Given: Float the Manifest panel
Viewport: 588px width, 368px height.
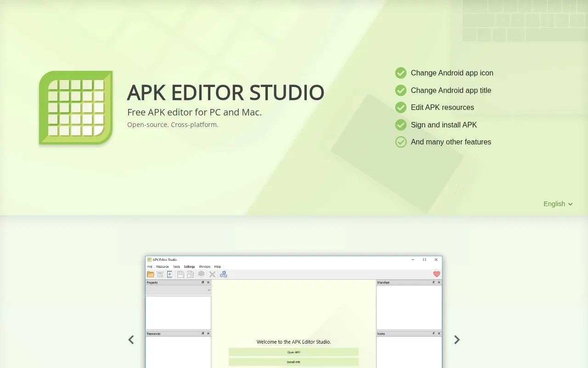Looking at the screenshot, I should point(434,282).
